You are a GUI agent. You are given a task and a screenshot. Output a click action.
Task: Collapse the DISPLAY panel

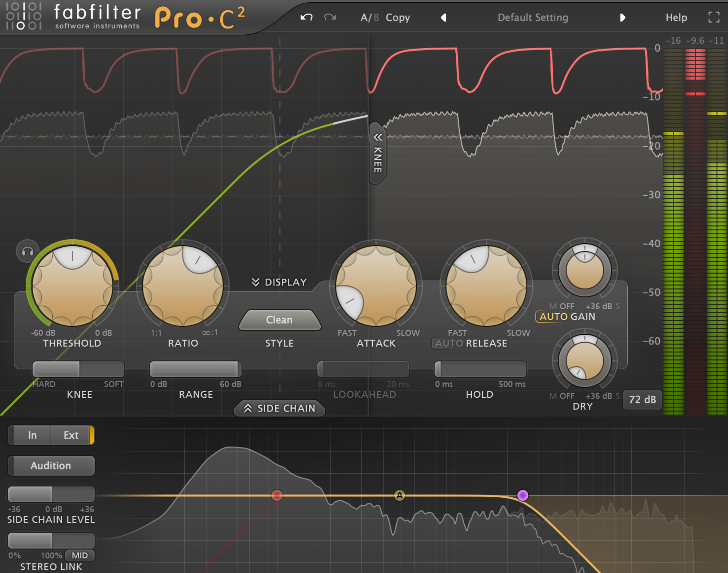(280, 282)
